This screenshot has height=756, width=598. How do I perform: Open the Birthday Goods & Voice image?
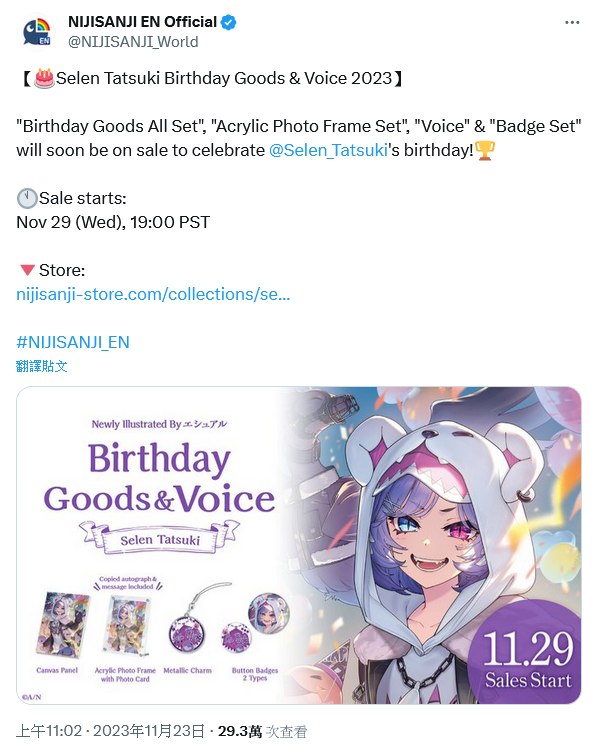click(x=299, y=545)
